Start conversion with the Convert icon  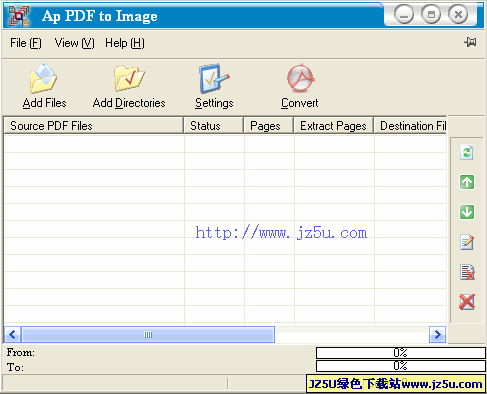pyautogui.click(x=300, y=79)
